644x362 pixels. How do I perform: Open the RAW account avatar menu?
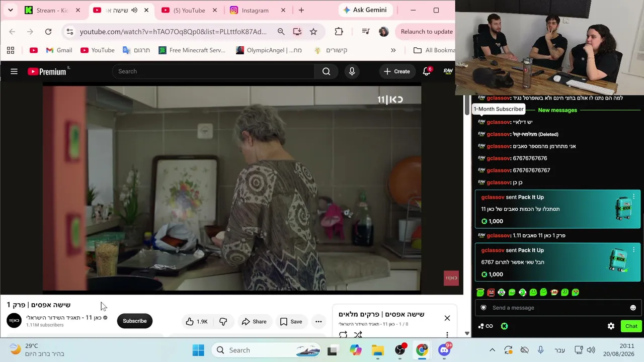click(x=448, y=71)
